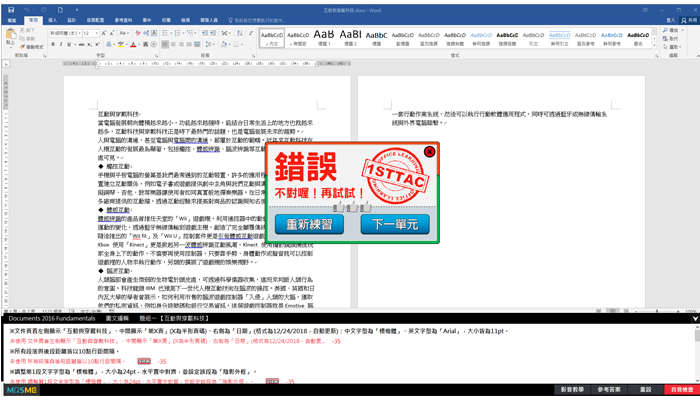Open the 檔案 menu tab
Image resolution: width=700 pixels, height=400 pixels.
click(11, 19)
